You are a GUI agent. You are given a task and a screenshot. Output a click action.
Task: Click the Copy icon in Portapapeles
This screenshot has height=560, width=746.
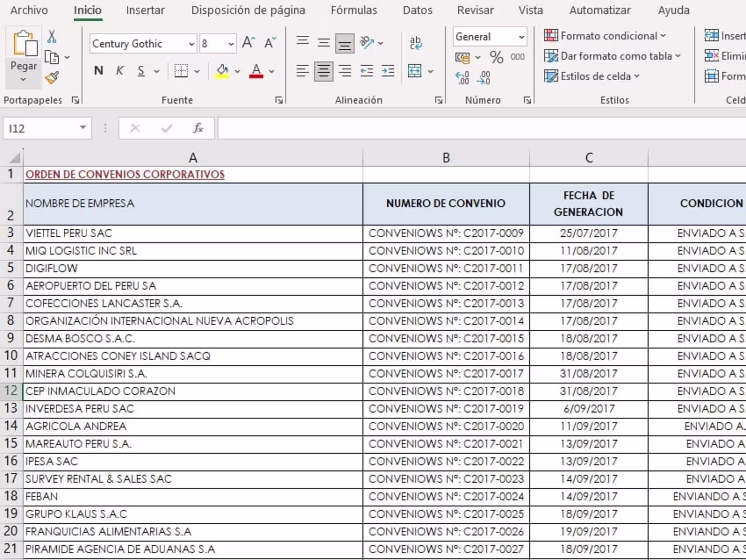coord(52,57)
